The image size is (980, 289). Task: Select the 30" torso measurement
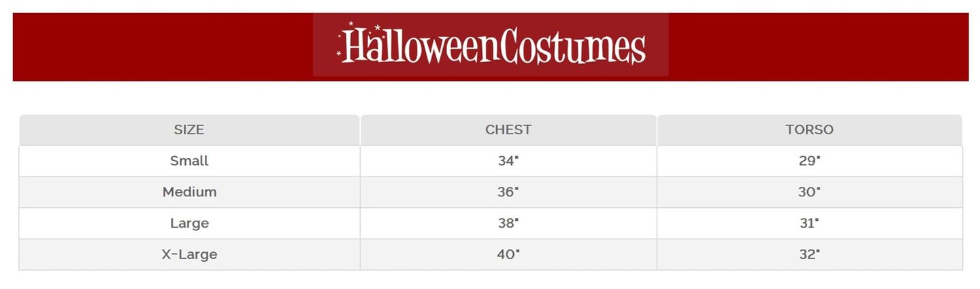tap(809, 192)
